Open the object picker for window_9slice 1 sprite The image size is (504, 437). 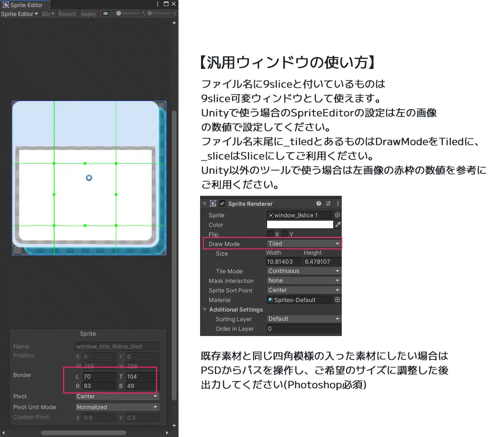pyautogui.click(x=337, y=214)
